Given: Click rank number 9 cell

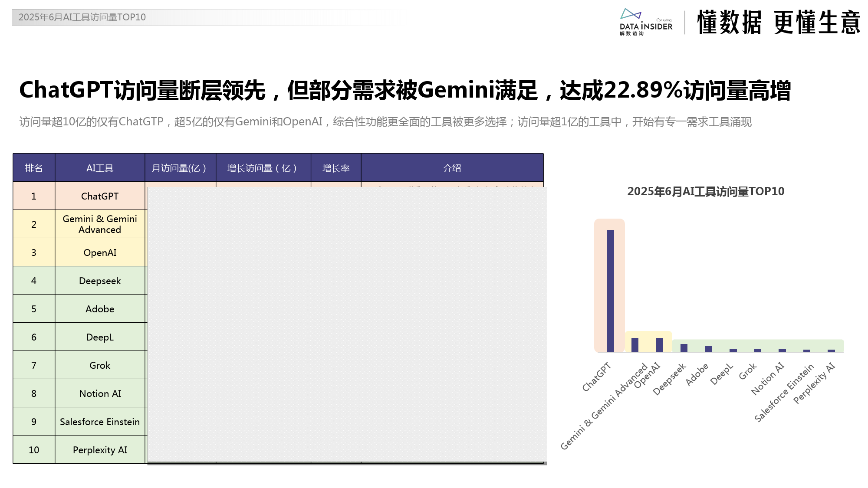Looking at the screenshot, I should pyautogui.click(x=34, y=422).
